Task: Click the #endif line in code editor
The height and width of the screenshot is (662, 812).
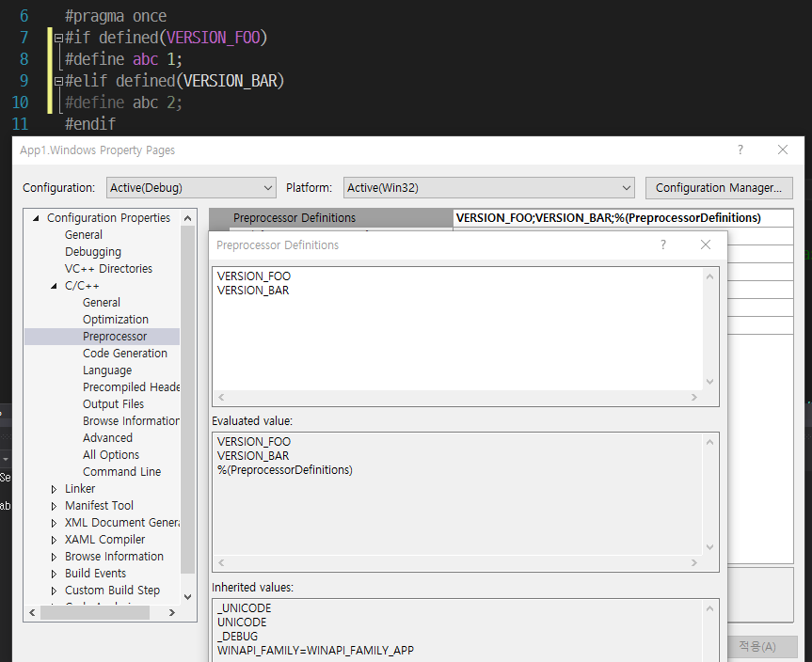Action: point(90,124)
